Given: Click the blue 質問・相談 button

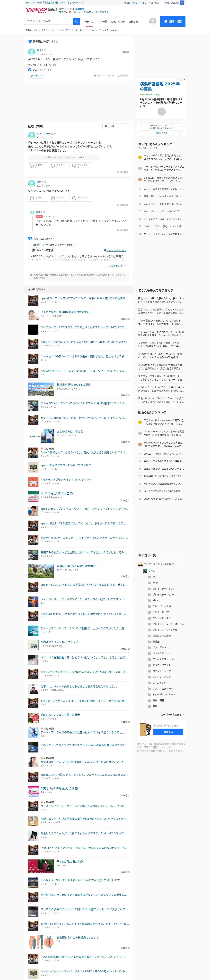Looking at the screenshot, I should coord(173,21).
